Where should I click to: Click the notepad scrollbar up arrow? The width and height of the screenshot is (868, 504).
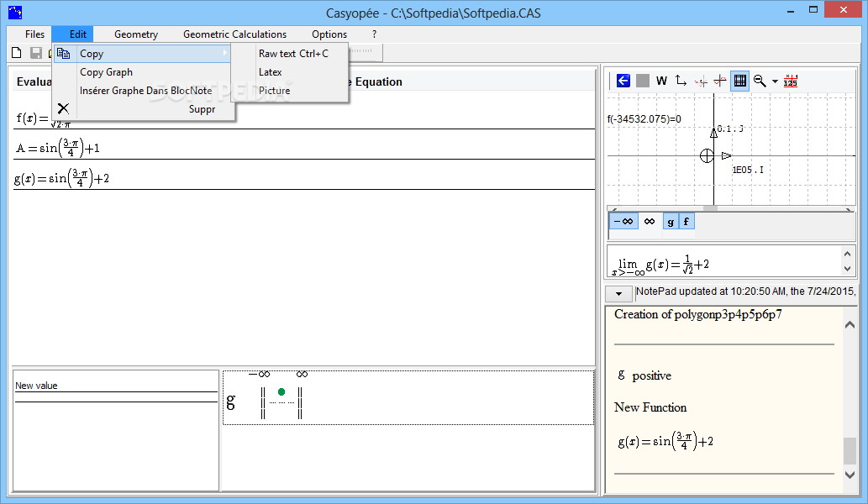tap(850, 325)
